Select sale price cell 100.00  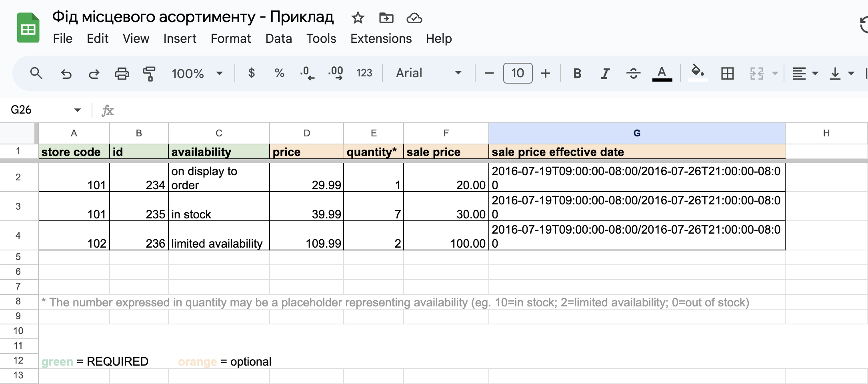pyautogui.click(x=446, y=236)
